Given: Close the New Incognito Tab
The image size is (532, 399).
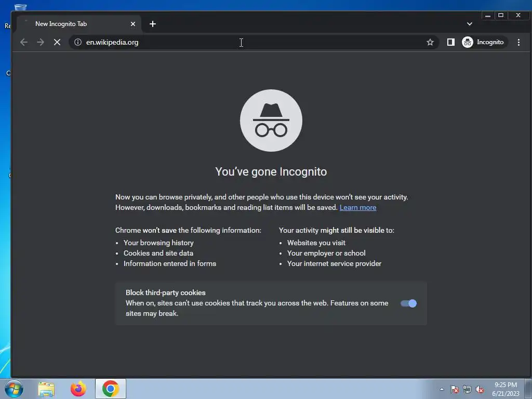Looking at the screenshot, I should [133, 24].
